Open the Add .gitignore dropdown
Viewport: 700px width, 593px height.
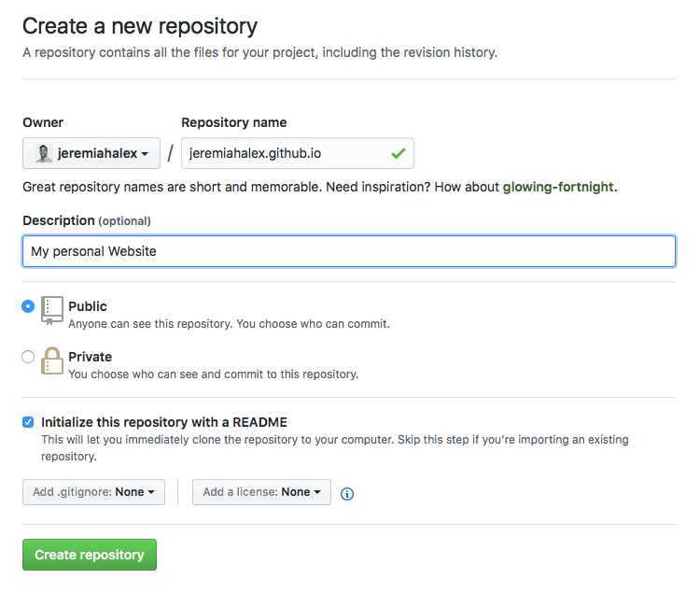(93, 492)
